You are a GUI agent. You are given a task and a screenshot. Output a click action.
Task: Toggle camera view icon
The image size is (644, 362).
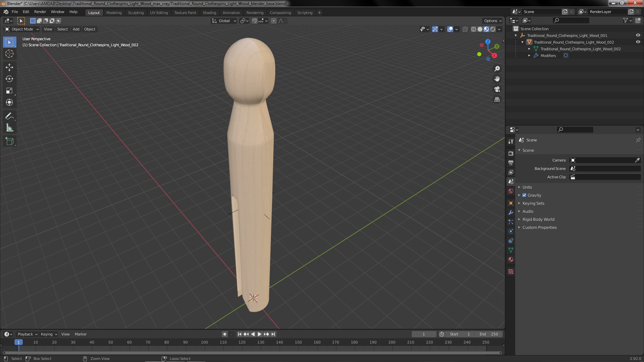point(497,89)
